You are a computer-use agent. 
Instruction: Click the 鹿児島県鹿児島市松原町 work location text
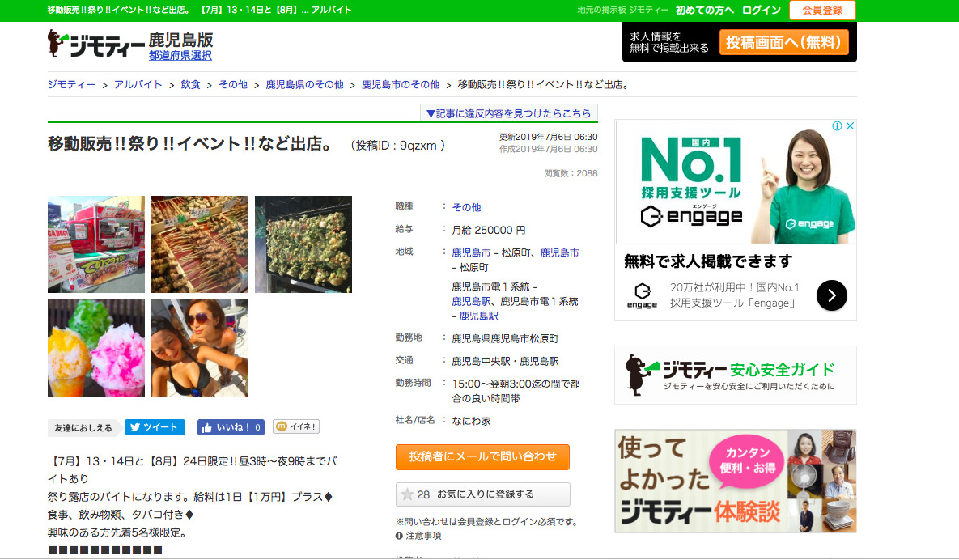[505, 338]
